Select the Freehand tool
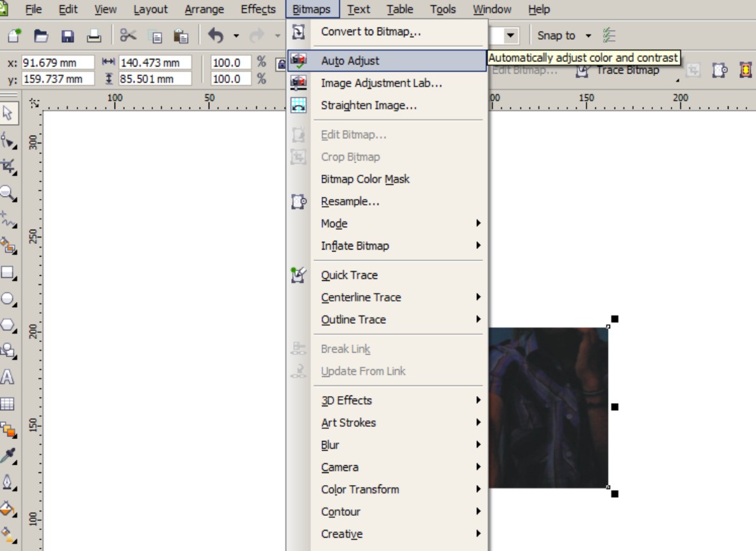 (8, 220)
